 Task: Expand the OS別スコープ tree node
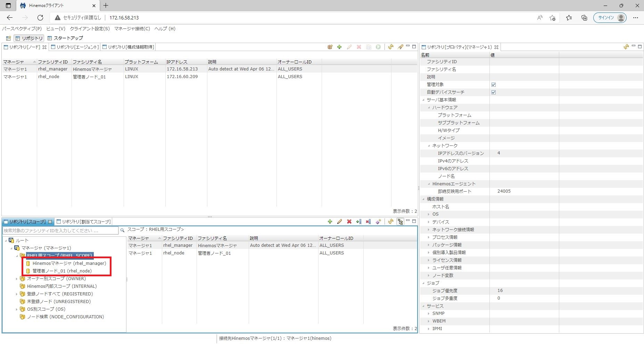click(17, 309)
